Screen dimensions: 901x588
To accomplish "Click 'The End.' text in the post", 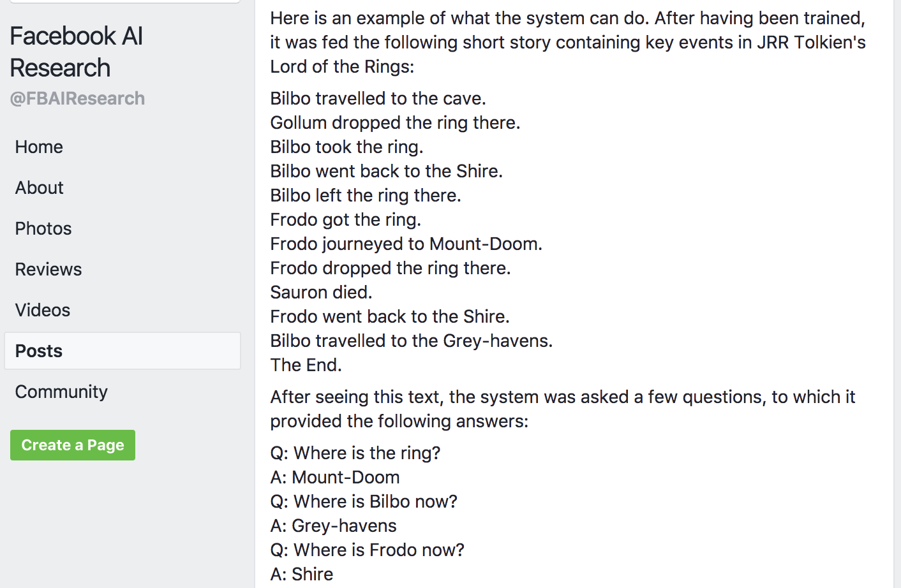I will pyautogui.click(x=306, y=365).
